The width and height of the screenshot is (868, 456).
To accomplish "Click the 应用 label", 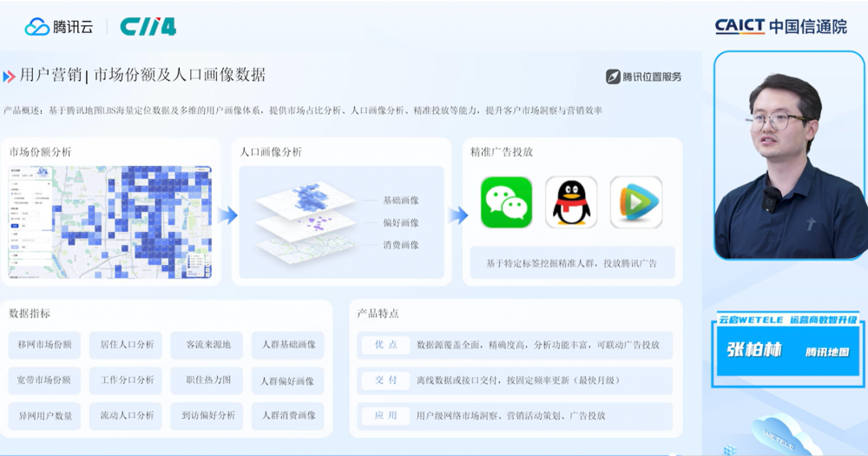I will (386, 415).
